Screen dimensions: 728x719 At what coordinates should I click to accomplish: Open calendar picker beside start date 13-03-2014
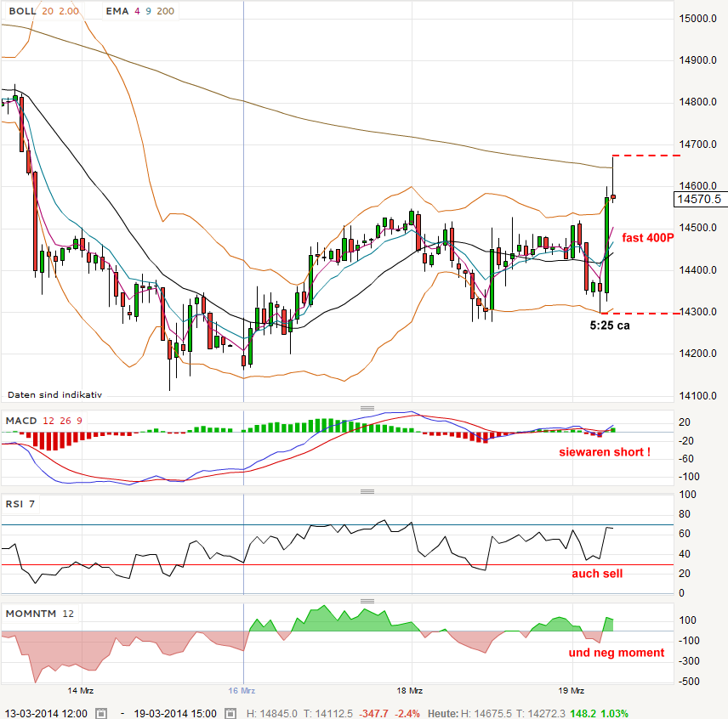[x=102, y=713]
